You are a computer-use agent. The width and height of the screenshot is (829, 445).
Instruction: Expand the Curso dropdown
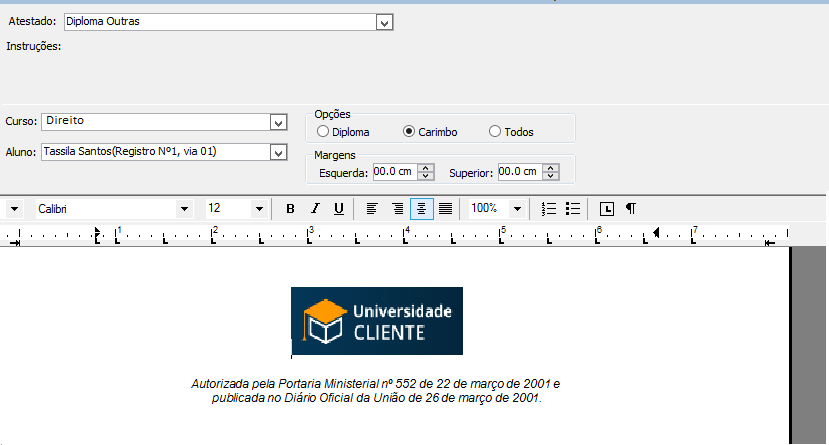point(278,122)
